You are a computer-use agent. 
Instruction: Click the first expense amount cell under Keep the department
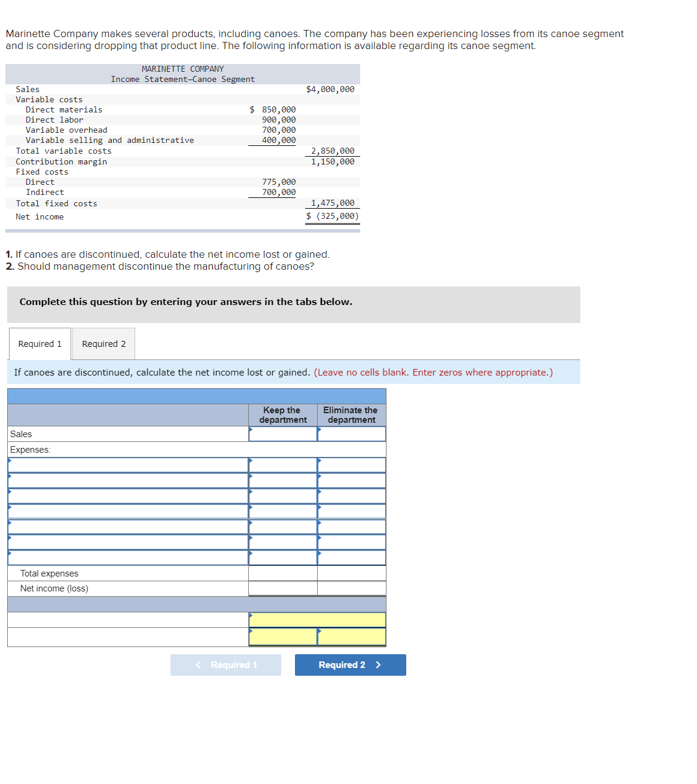pos(282,465)
